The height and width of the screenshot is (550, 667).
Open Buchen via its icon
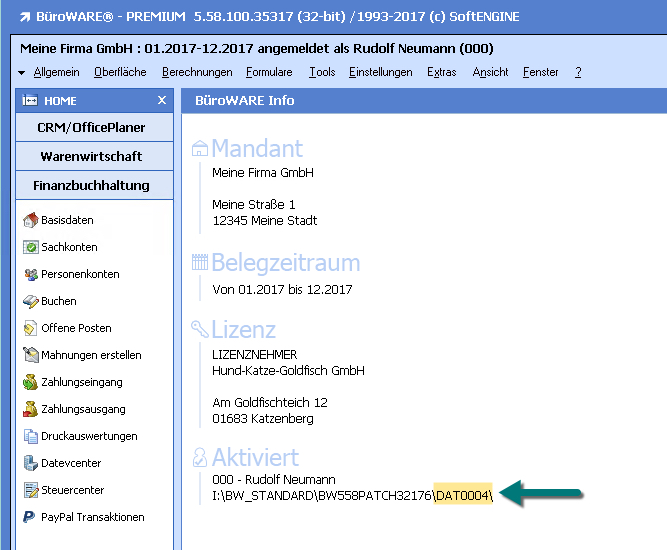tap(31, 301)
